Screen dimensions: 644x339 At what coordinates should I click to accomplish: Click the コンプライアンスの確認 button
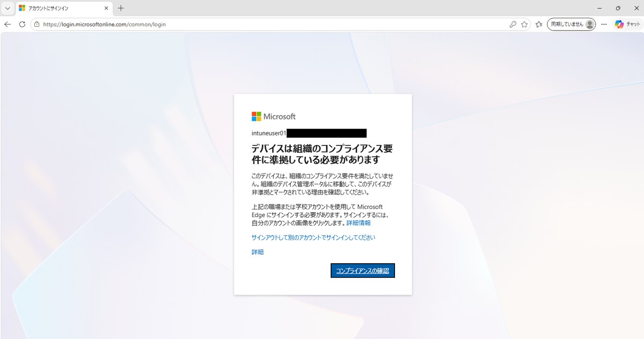pyautogui.click(x=363, y=271)
